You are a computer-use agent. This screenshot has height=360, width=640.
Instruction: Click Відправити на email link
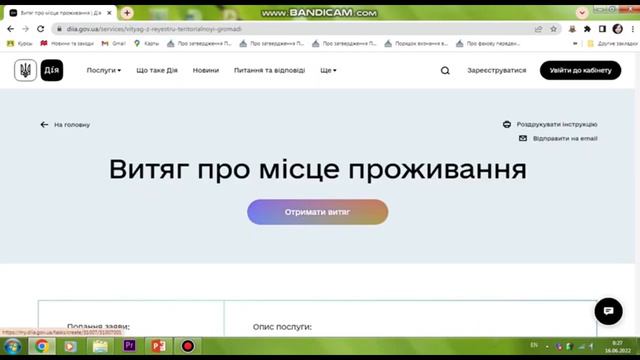pyautogui.click(x=565, y=139)
